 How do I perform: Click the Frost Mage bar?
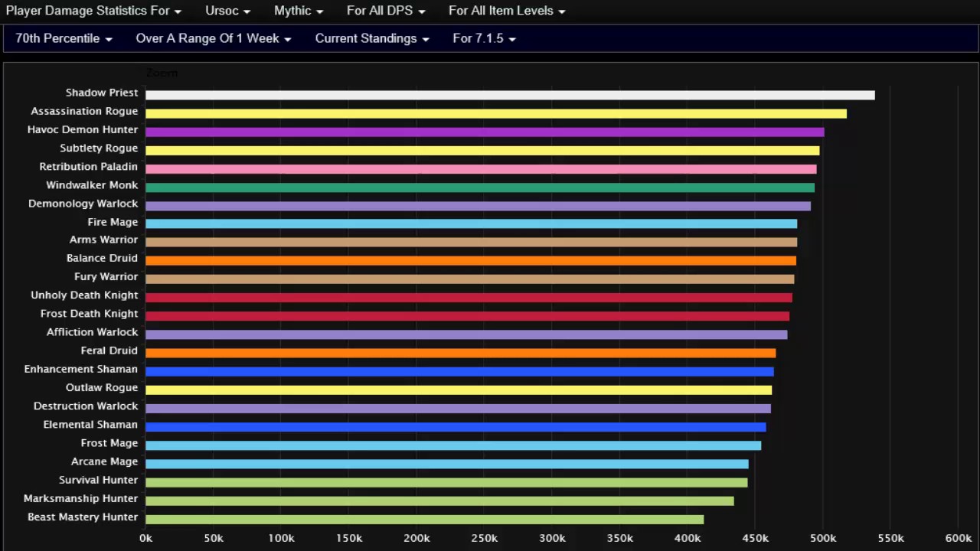point(453,445)
